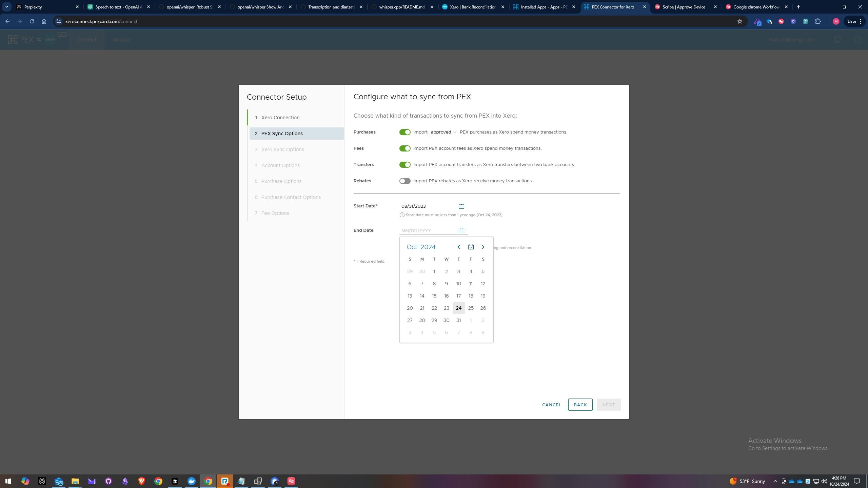
Task: Reload the page
Action: pyautogui.click(x=32, y=21)
